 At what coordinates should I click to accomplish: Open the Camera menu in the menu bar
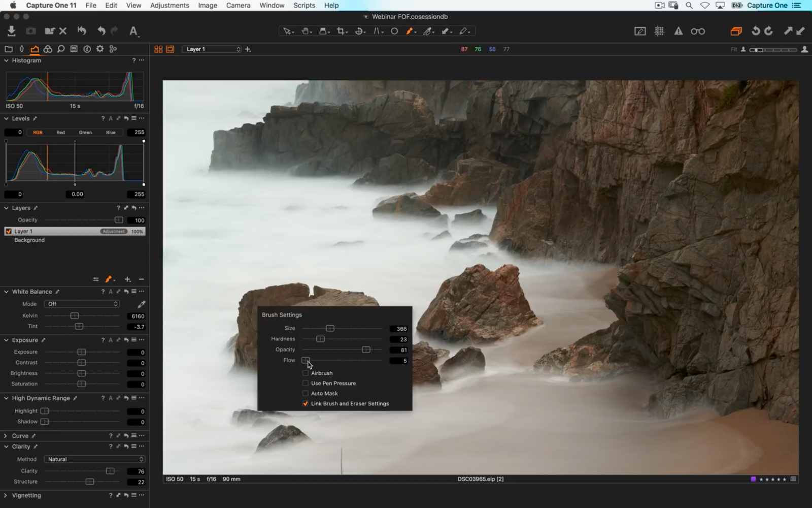(238, 5)
